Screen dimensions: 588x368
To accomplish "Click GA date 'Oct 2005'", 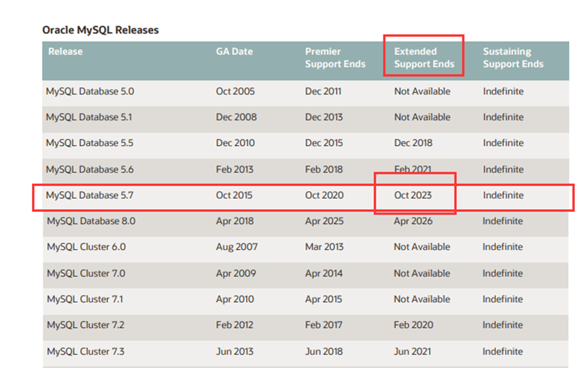I will point(235,92).
